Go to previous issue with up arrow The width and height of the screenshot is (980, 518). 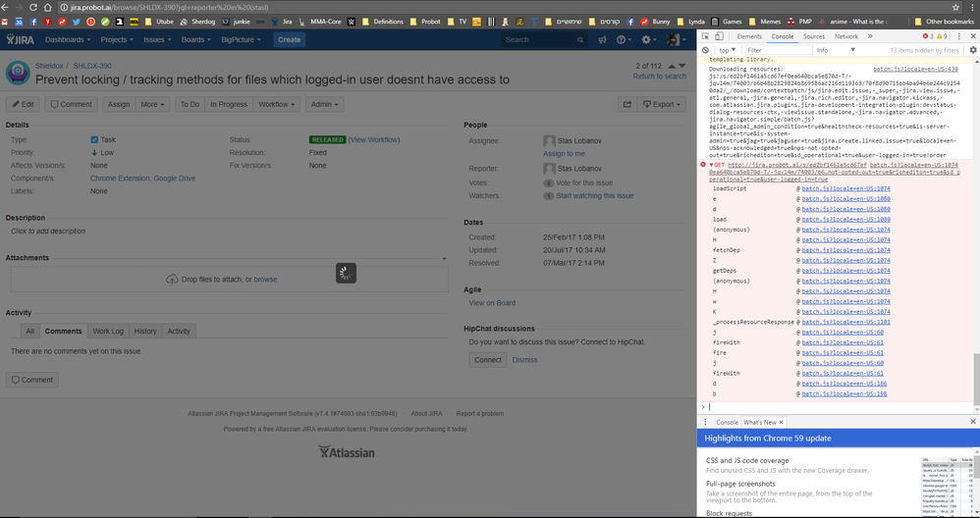672,66
